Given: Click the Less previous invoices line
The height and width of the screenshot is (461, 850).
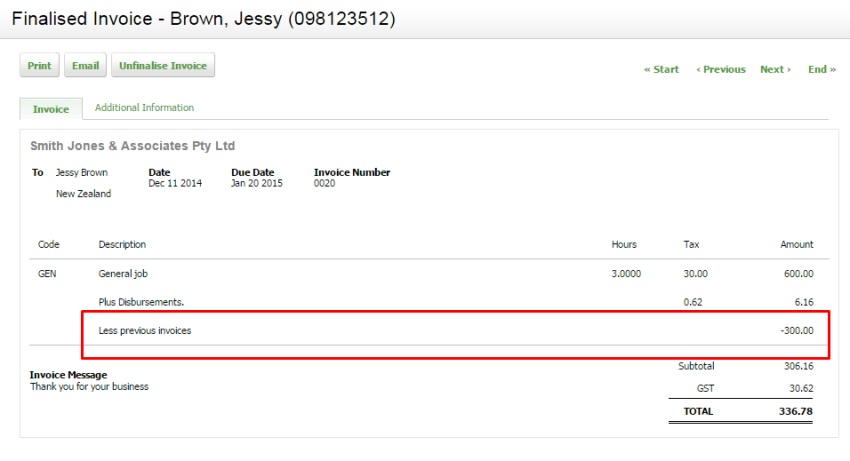Looking at the screenshot, I should 145,330.
